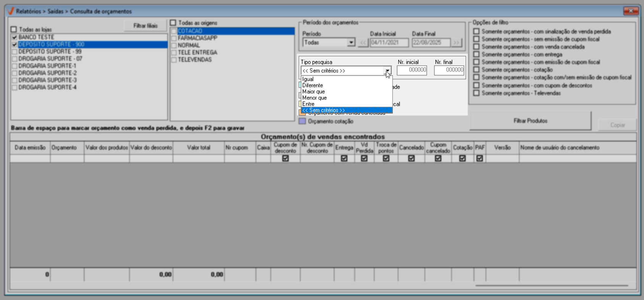Viewport: 644px width, 300px height.
Task: Toggle the PAF column filter checkbox
Action: 479,158
